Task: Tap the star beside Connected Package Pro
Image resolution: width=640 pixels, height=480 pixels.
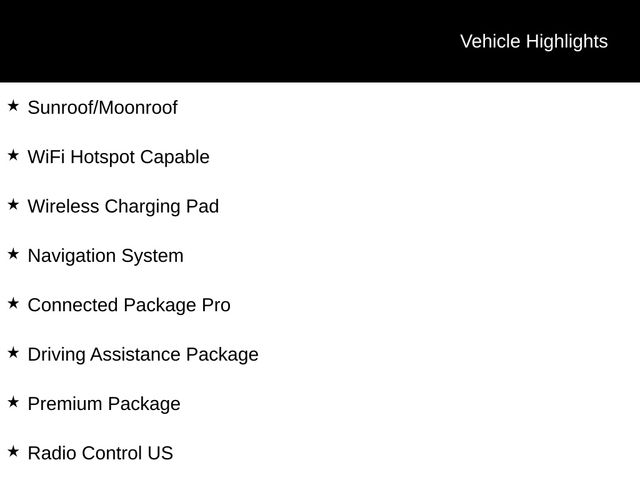Action: [13, 303]
